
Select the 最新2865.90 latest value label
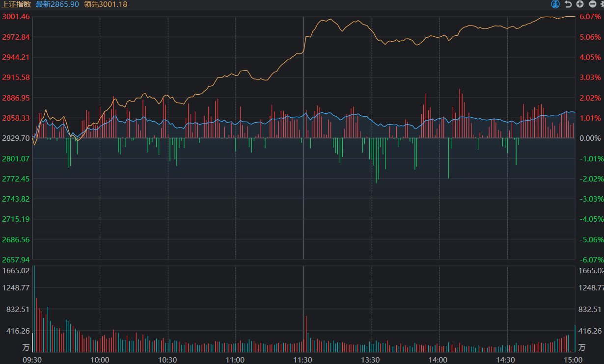click(x=57, y=4)
